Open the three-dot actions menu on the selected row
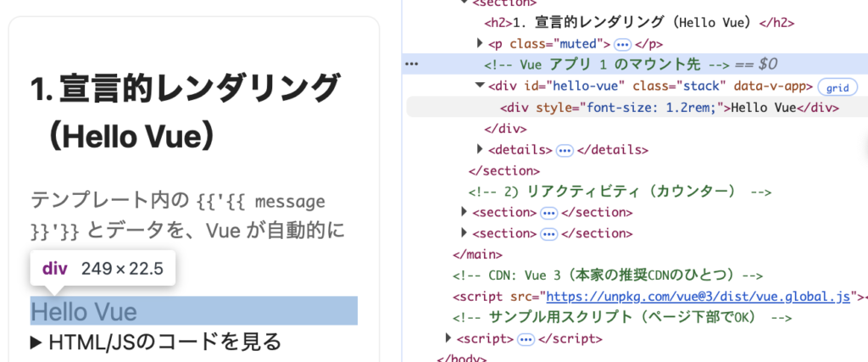Image resolution: width=868 pixels, height=362 pixels. pyautogui.click(x=411, y=64)
